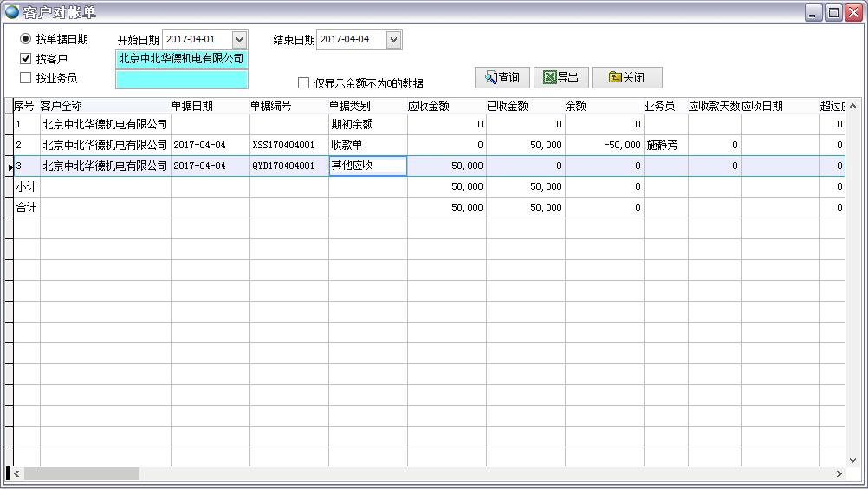
Task: Click the globe icon in title bar
Action: coord(12,12)
